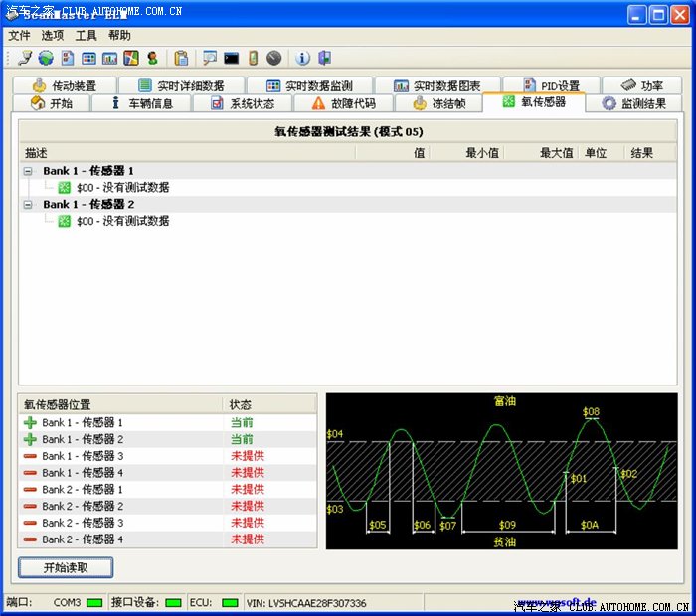Collapse the Bank 1 - 传感器 2 group
The width and height of the screenshot is (696, 616).
pos(29,205)
